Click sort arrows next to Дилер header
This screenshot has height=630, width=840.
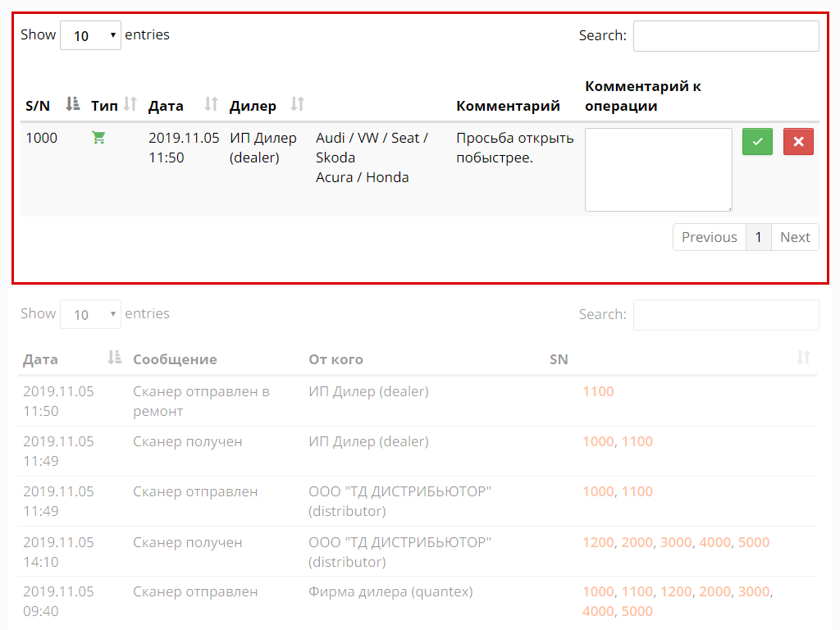click(x=298, y=104)
